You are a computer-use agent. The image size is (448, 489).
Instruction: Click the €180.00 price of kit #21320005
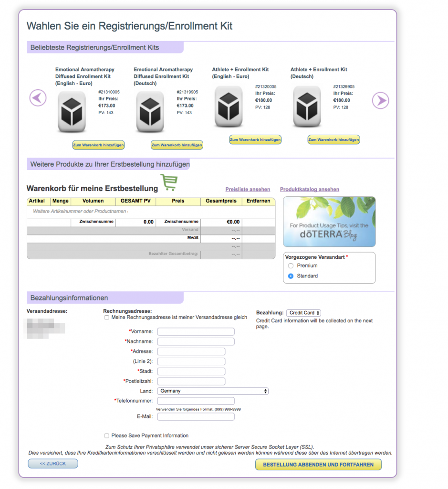[263, 100]
